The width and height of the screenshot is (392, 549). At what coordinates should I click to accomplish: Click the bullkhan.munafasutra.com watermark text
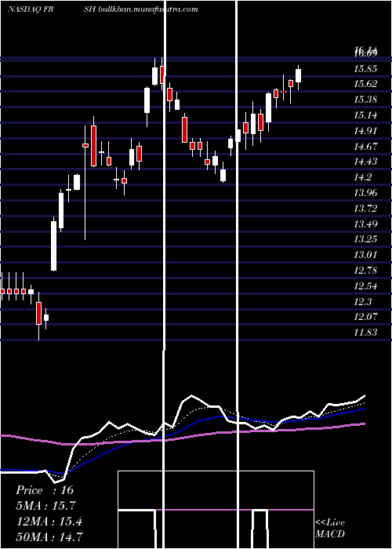click(149, 9)
